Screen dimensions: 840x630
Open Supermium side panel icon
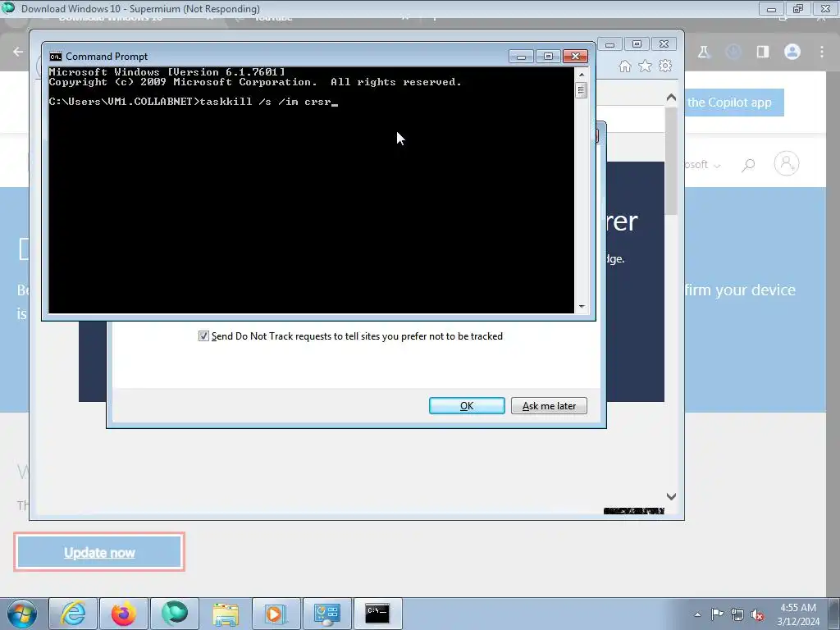coord(762,52)
